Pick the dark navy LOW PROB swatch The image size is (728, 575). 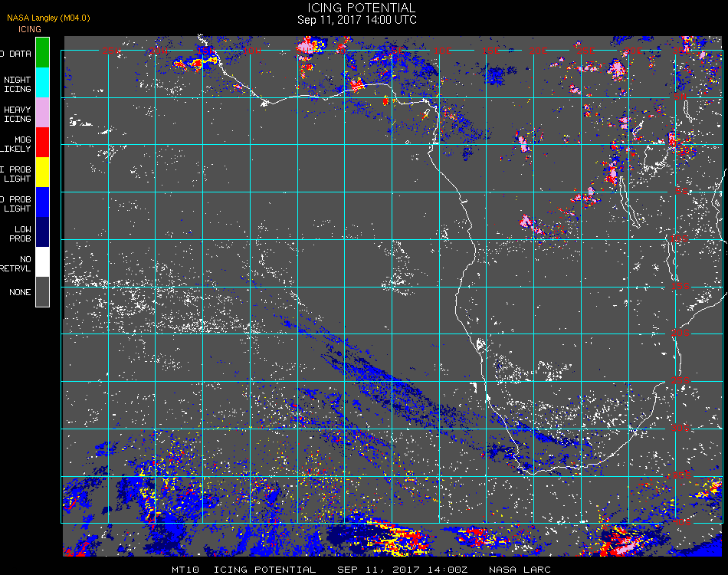tap(42, 232)
